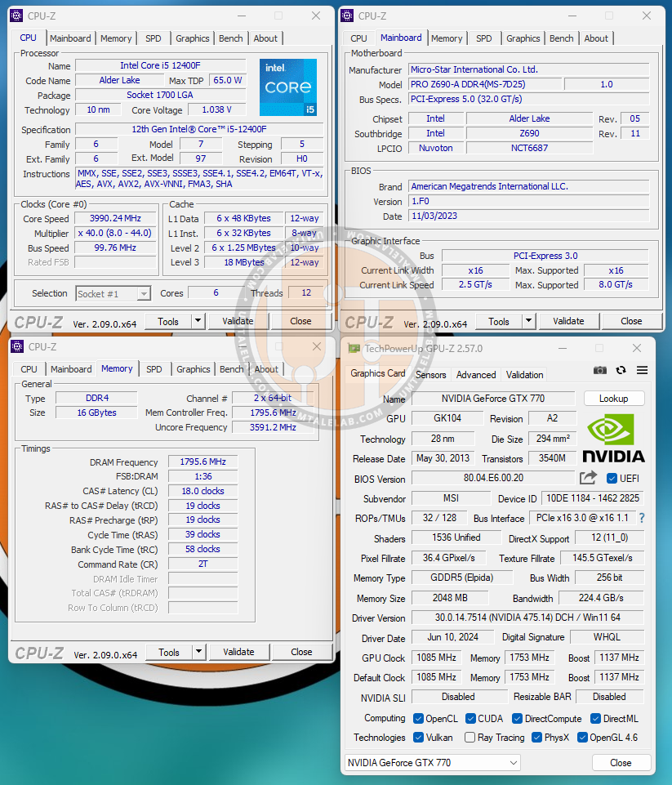The image size is (672, 785).
Task: Click the Close button in the Memory tab window footer
Action: point(302,652)
